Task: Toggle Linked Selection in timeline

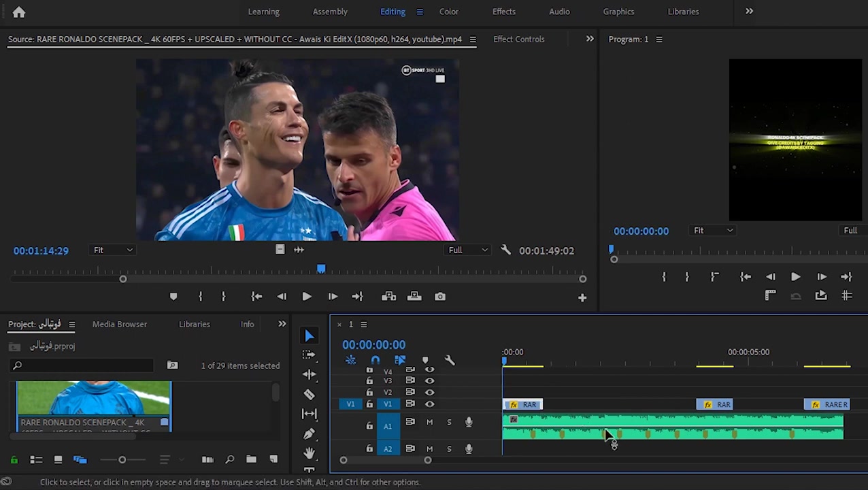Action: 400,360
